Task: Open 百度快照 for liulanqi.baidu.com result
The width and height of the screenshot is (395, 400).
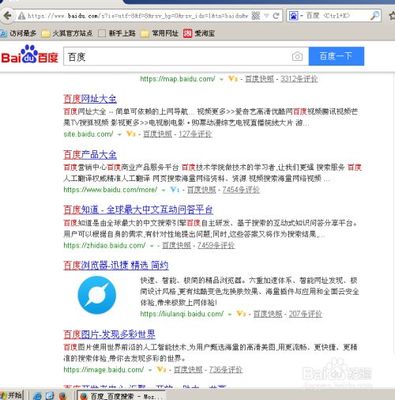Action: 268,314
